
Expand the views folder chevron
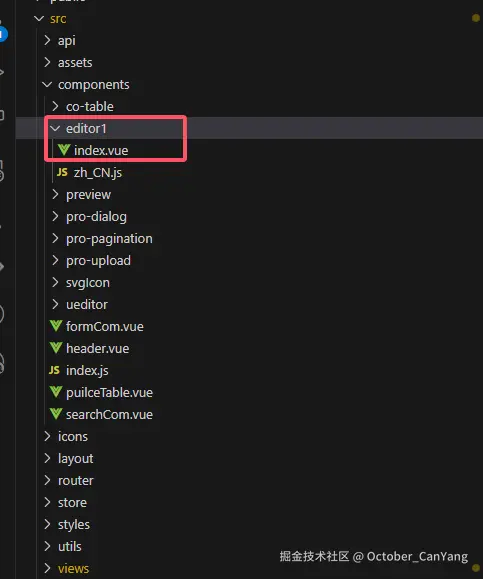[x=47, y=568]
